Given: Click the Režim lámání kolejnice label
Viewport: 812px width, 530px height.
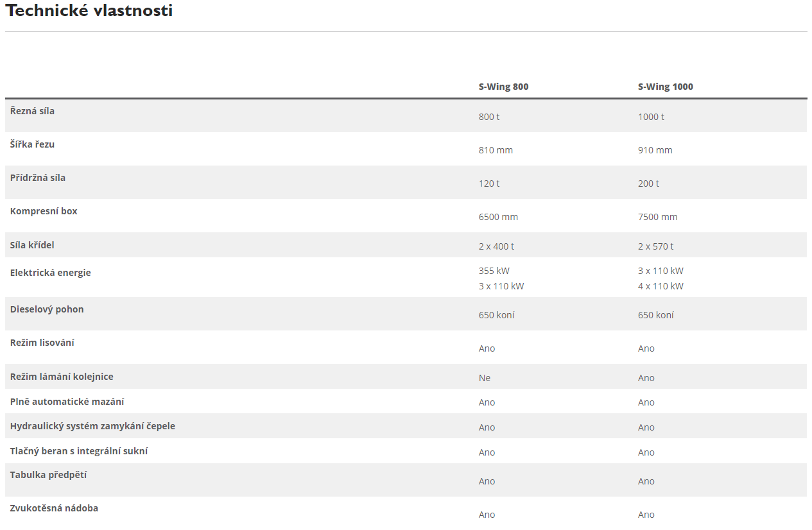Looking at the screenshot, I should [x=62, y=377].
